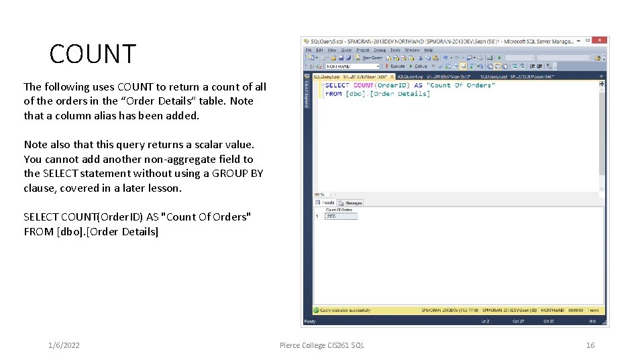Open the editor zoom percentage dropdown
The height and width of the screenshot is (362, 644).
[323, 194]
